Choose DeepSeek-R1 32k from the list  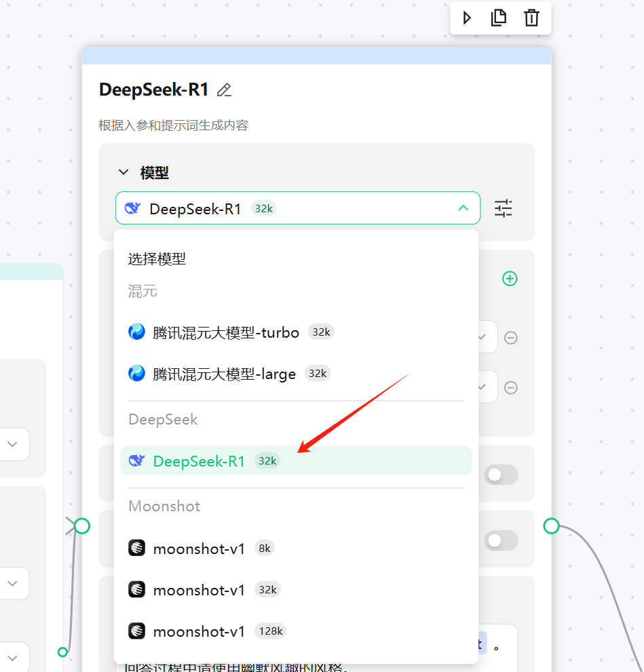296,460
